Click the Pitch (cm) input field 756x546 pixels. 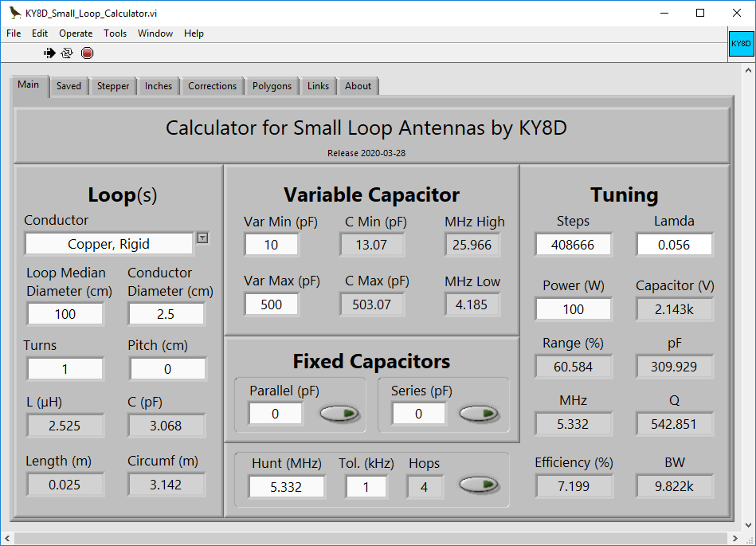(167, 369)
